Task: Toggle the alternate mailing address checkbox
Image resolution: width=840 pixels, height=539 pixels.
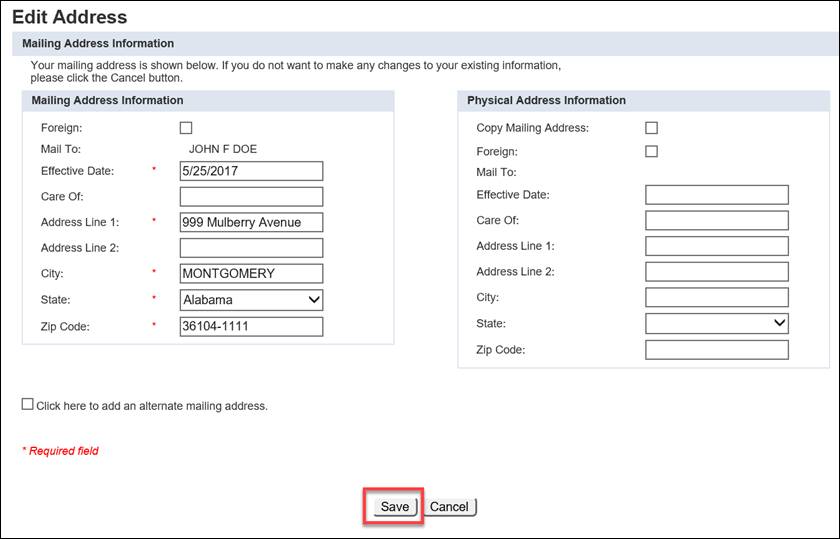Action: click(x=27, y=405)
